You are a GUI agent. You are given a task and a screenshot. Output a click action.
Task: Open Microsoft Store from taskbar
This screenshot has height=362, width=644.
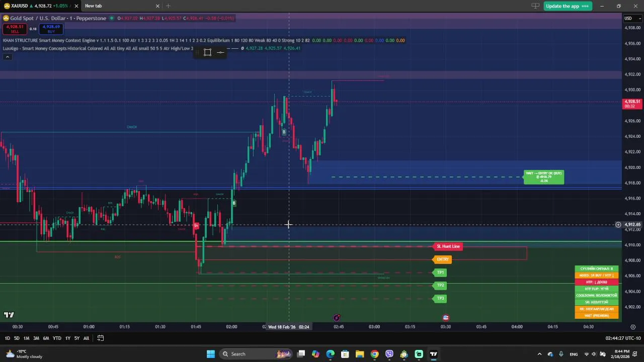(345, 354)
